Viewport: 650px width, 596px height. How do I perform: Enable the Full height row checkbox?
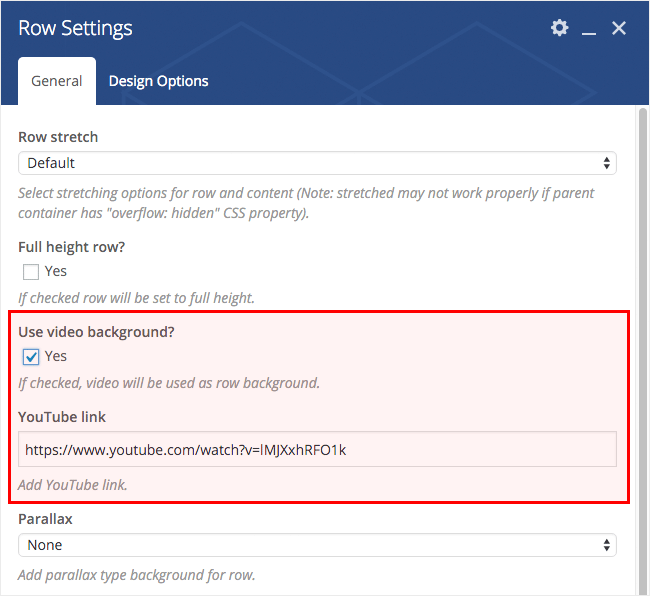coord(31,271)
